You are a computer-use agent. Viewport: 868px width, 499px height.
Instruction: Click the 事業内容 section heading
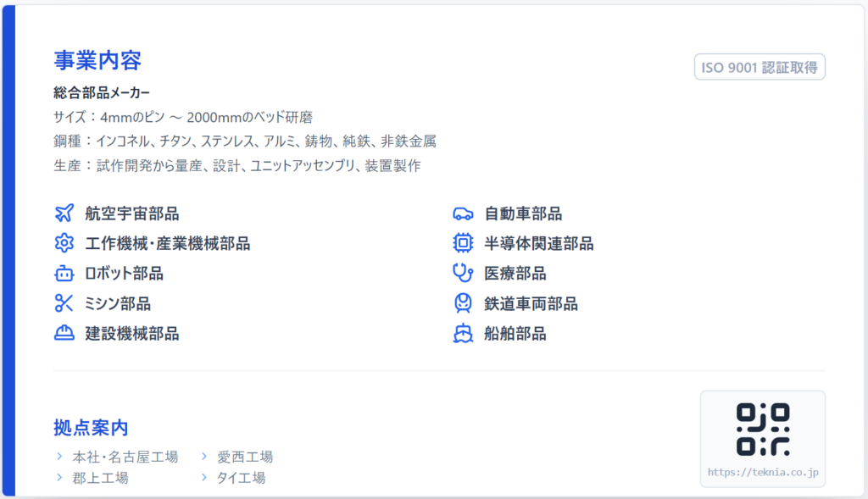pyautogui.click(x=97, y=60)
